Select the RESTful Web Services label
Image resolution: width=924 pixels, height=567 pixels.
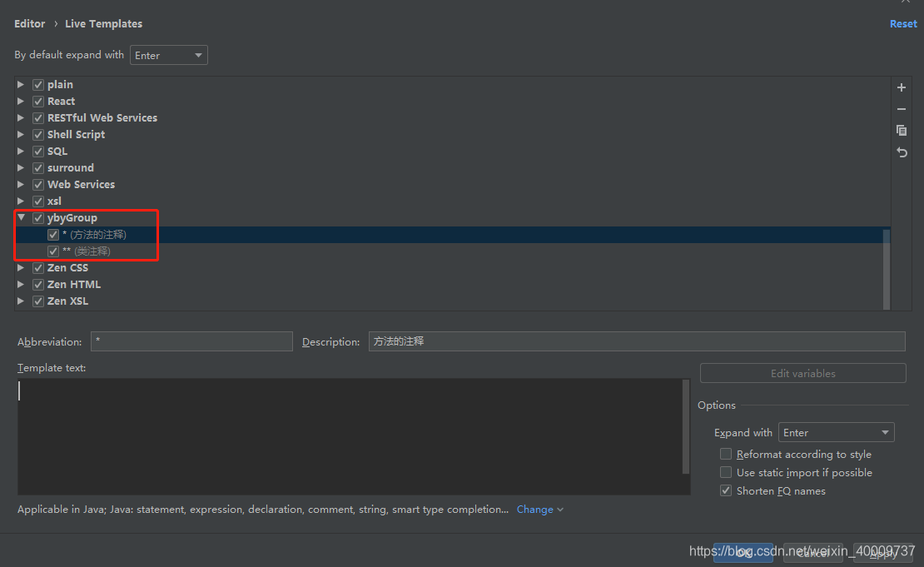coord(102,118)
